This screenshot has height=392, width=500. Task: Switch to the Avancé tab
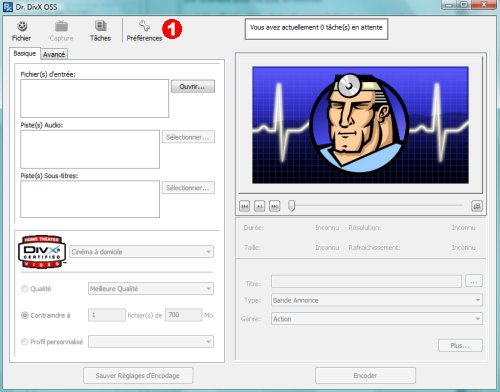point(54,54)
